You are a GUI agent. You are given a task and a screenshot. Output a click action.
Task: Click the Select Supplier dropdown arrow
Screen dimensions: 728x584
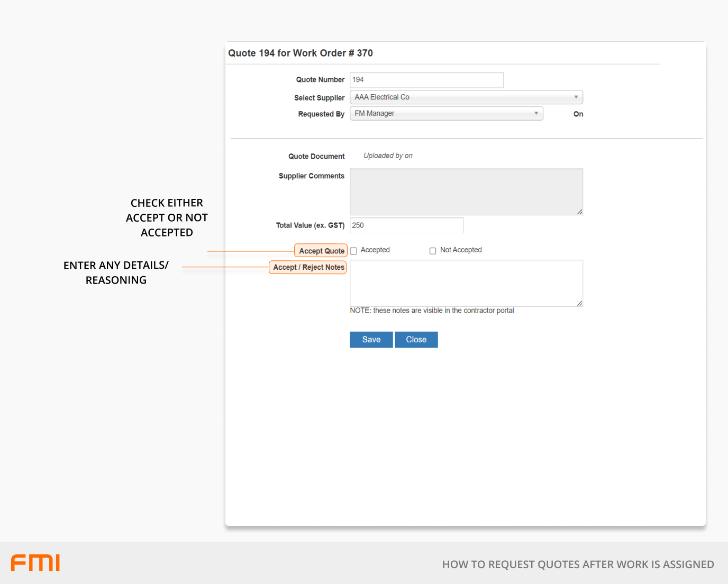click(576, 97)
